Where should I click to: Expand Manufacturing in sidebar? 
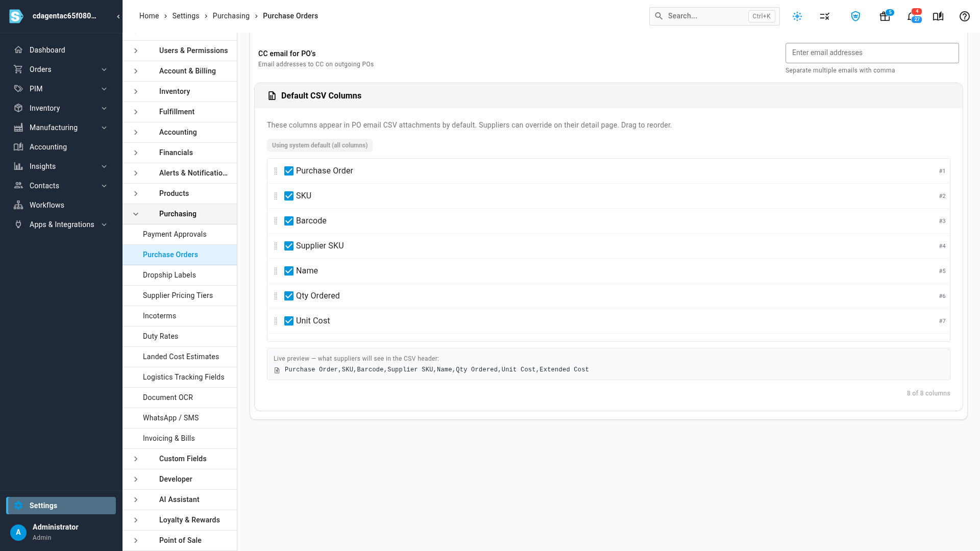[104, 128]
